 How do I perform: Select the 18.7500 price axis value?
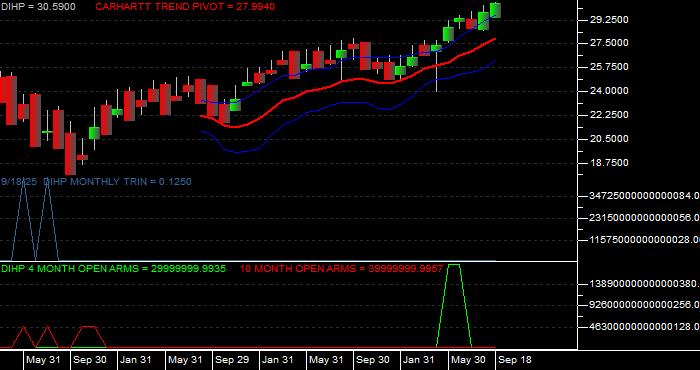tap(609, 162)
